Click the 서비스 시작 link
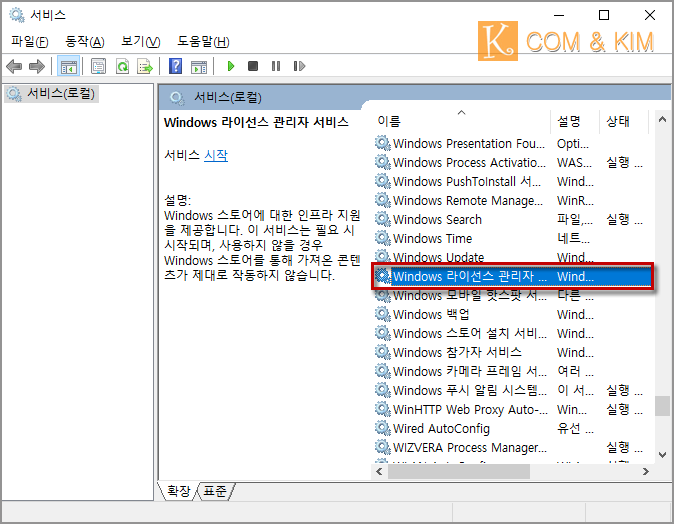 pyautogui.click(x=216, y=155)
